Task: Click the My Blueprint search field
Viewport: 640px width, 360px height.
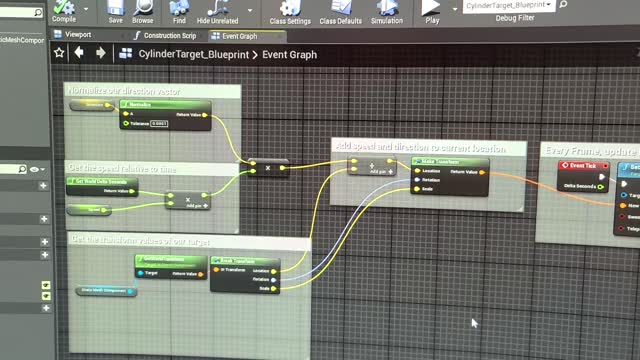Action: pyautogui.click(x=13, y=169)
